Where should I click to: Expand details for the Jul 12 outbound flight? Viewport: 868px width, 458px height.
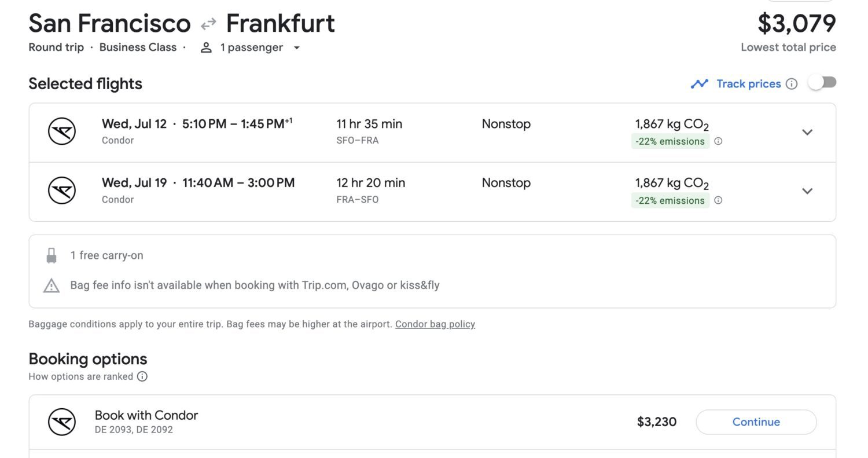pos(807,132)
